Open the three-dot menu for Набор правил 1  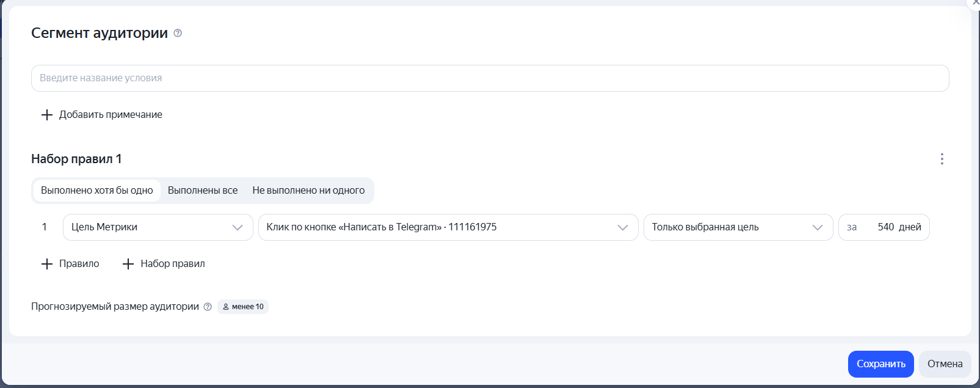click(x=942, y=159)
